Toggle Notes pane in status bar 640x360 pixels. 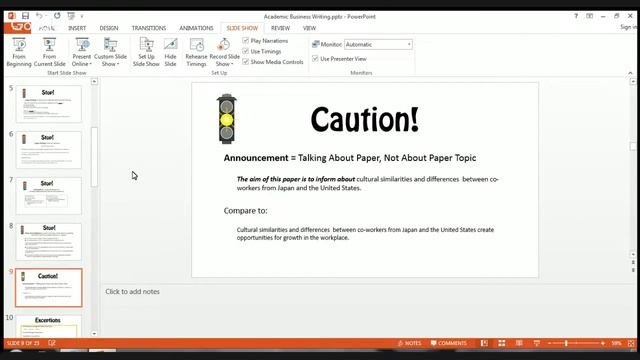(409, 343)
